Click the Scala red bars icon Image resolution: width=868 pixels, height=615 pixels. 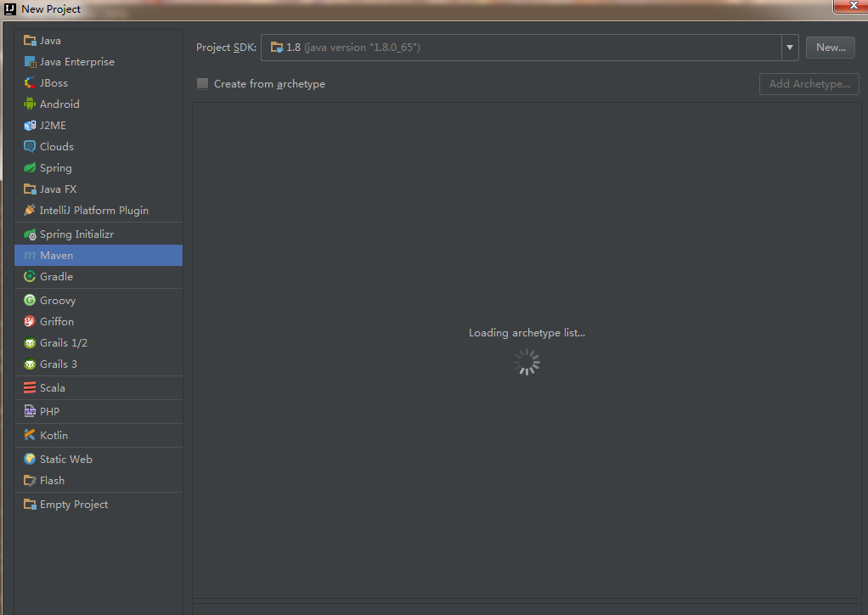point(30,387)
